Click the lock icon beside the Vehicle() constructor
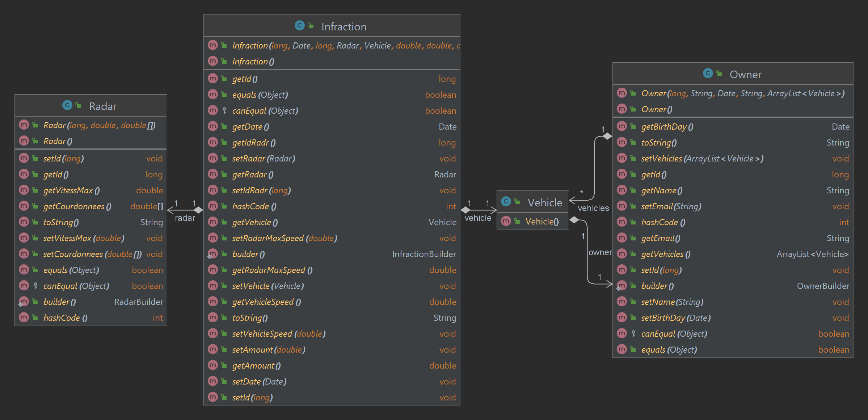Image resolution: width=868 pixels, height=420 pixels. [516, 221]
